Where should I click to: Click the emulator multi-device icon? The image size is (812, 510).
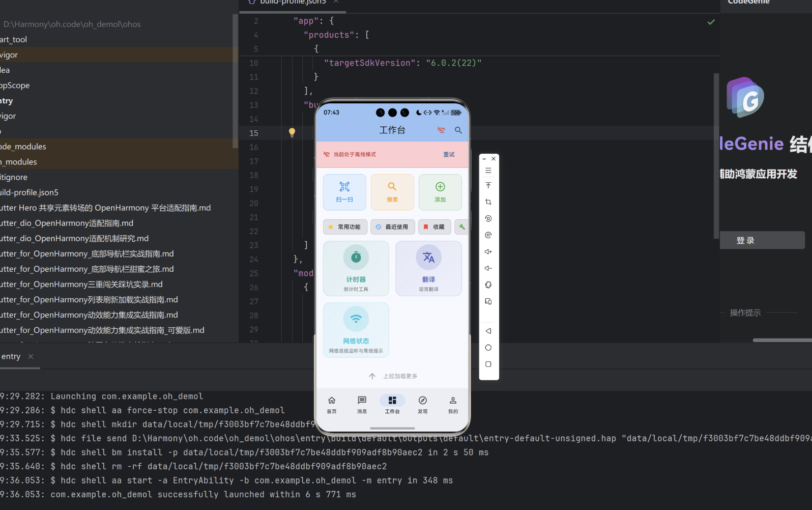pyautogui.click(x=488, y=301)
